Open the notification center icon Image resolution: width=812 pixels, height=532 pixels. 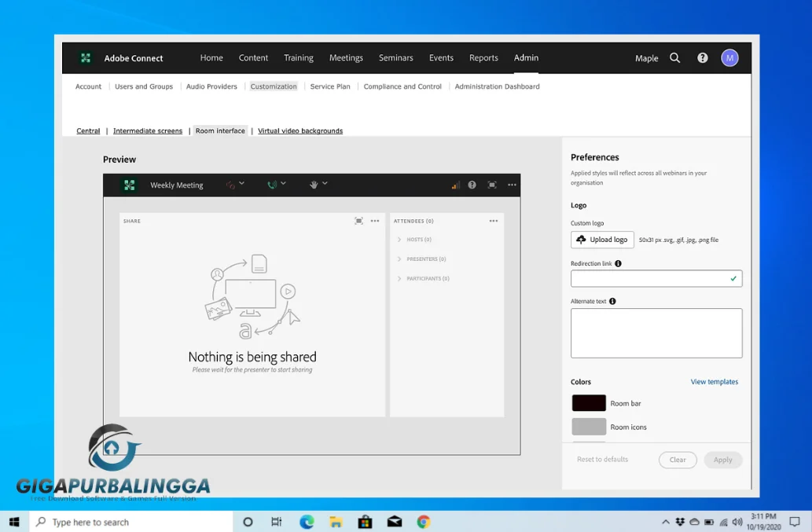coord(795,522)
